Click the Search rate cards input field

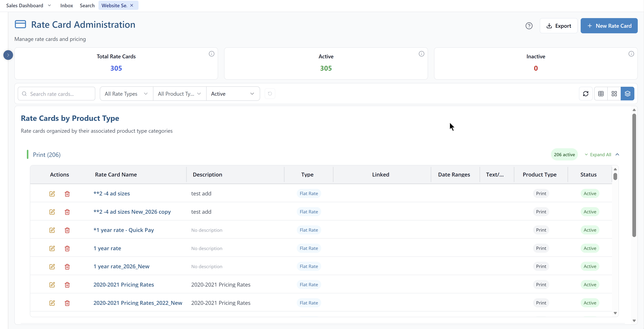coord(57,94)
